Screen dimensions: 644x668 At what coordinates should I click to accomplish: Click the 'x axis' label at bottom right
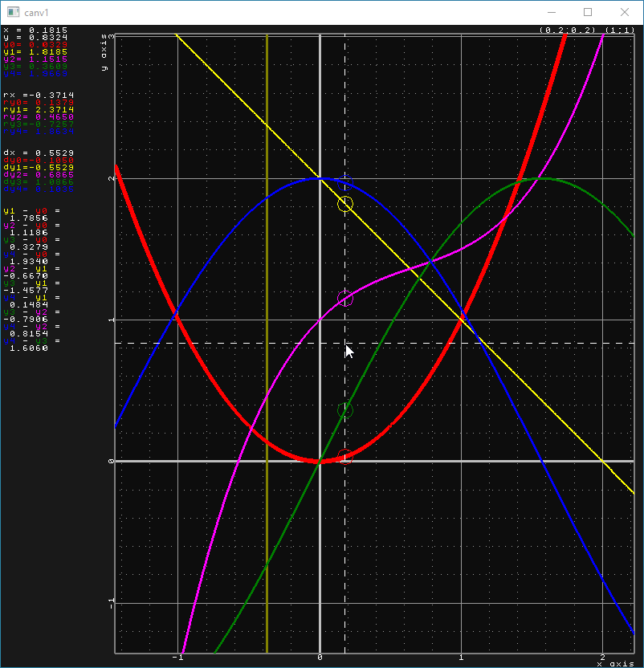[615, 663]
